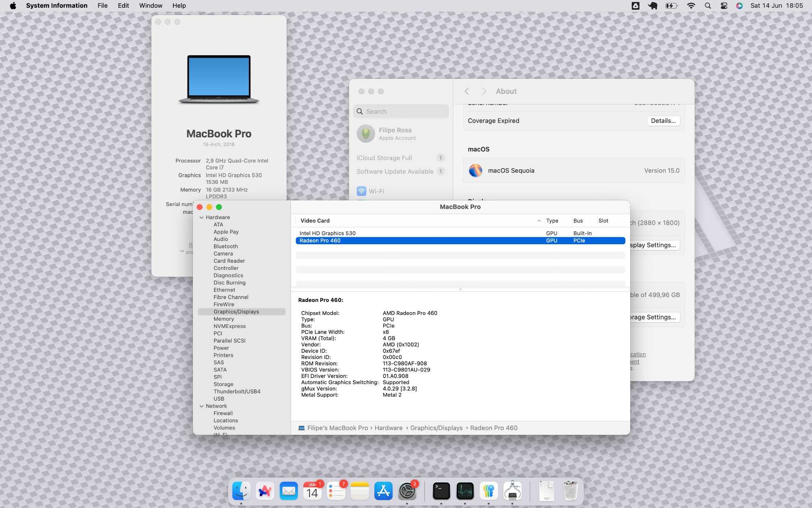812x508 pixels.
Task: Open Reminders with badge 7 in dock
Action: coord(336,491)
